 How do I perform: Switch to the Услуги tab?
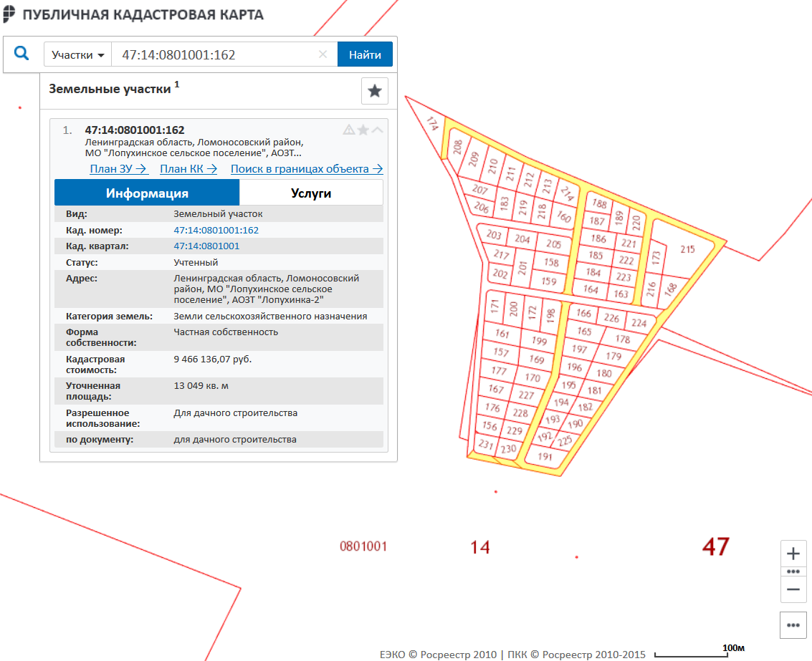click(311, 193)
